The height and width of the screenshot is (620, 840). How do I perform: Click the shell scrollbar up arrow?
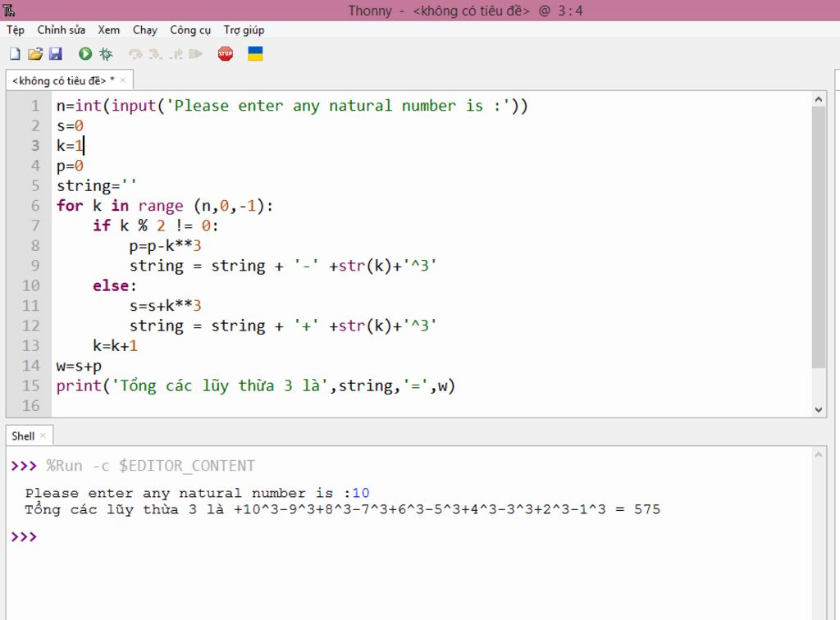point(818,454)
